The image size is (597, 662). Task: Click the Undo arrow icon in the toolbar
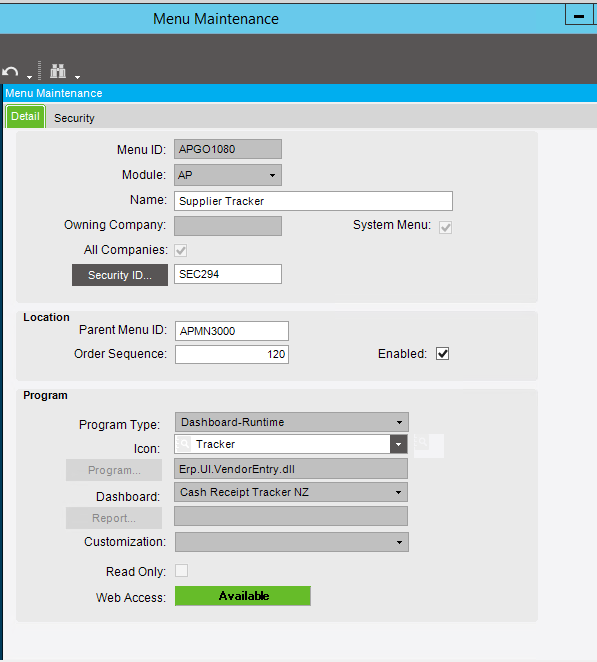pyautogui.click(x=10, y=72)
